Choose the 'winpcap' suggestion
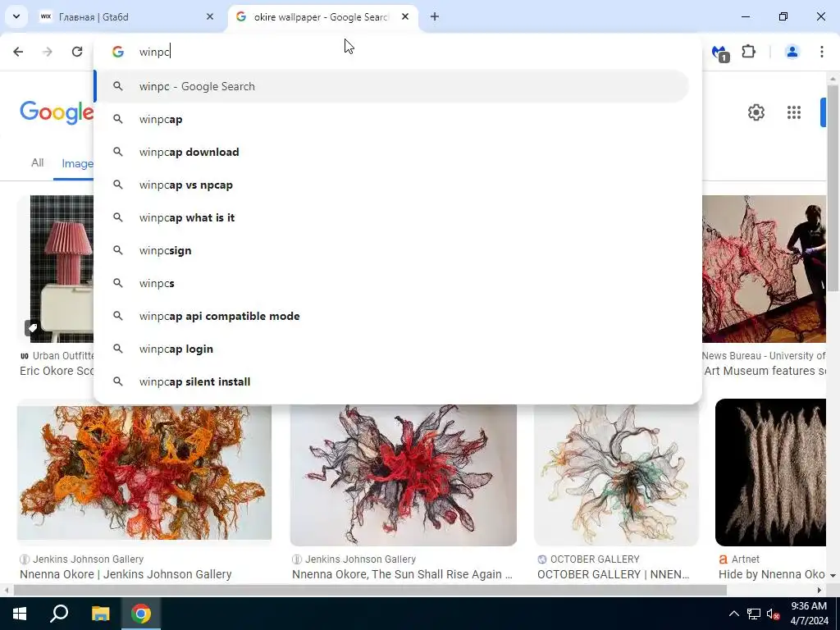This screenshot has width=840, height=630. point(392,119)
